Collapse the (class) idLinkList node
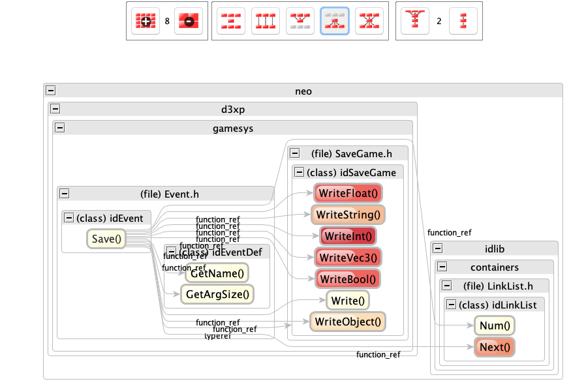586x392 pixels. (x=452, y=305)
